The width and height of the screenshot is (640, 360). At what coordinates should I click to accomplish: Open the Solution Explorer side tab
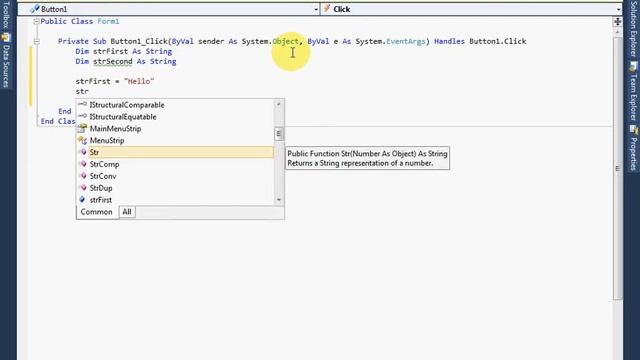coord(633,29)
